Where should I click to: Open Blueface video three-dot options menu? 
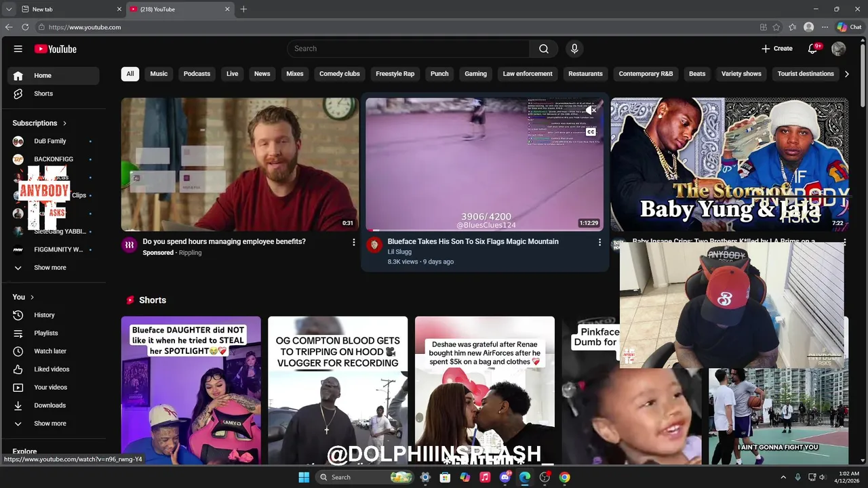pos(599,242)
